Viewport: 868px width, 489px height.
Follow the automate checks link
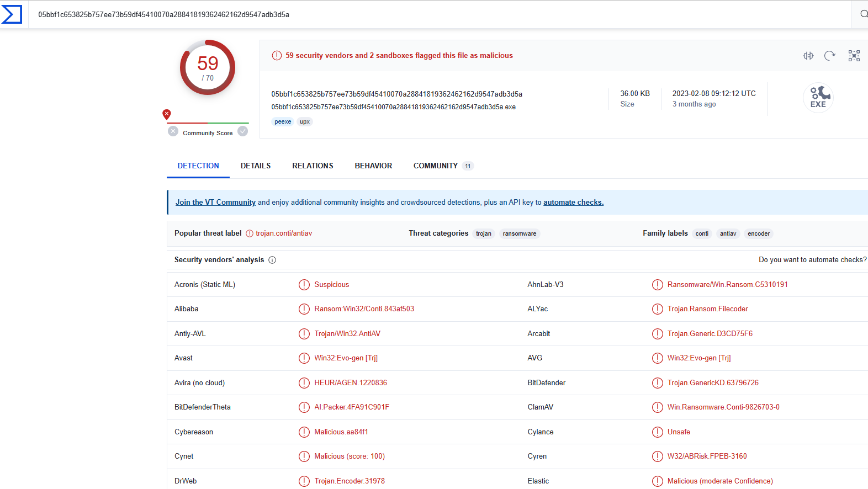click(573, 203)
